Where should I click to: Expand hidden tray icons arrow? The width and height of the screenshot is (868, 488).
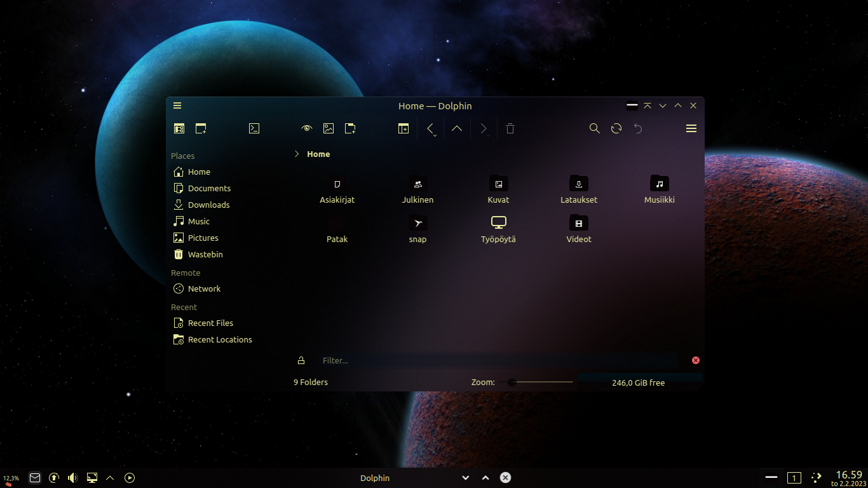(110, 478)
